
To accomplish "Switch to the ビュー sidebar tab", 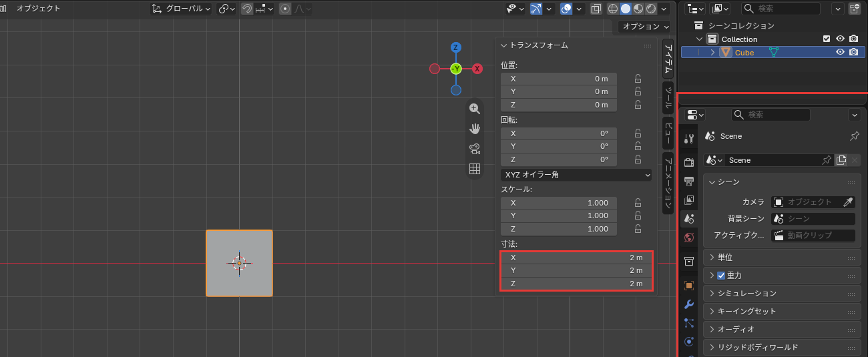I will point(667,132).
